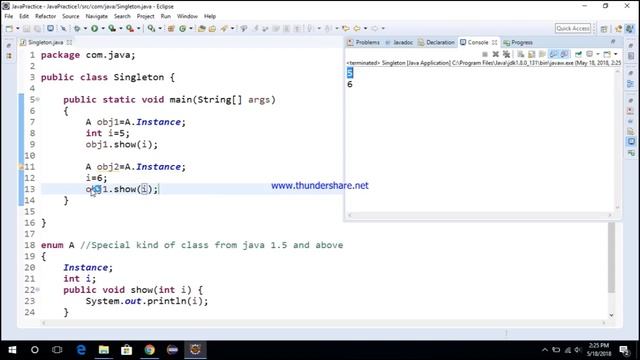The width and height of the screenshot is (640, 360).
Task: Switch to the Declaration tab
Action: (436, 42)
